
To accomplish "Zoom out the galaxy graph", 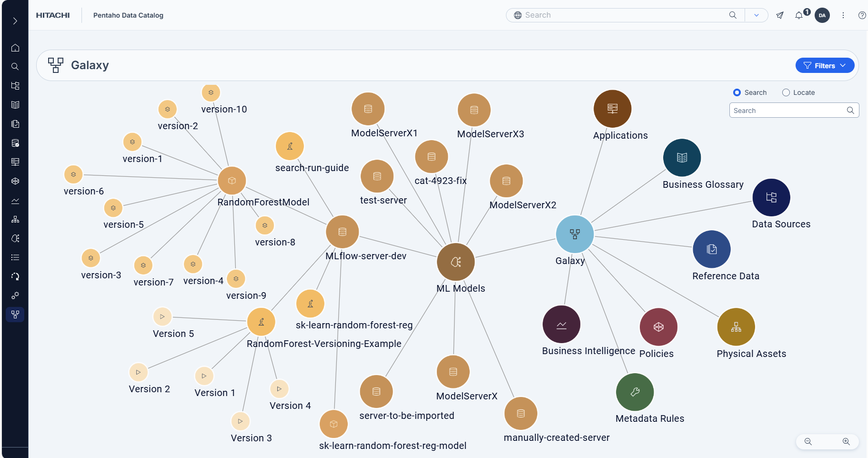I will click(808, 442).
